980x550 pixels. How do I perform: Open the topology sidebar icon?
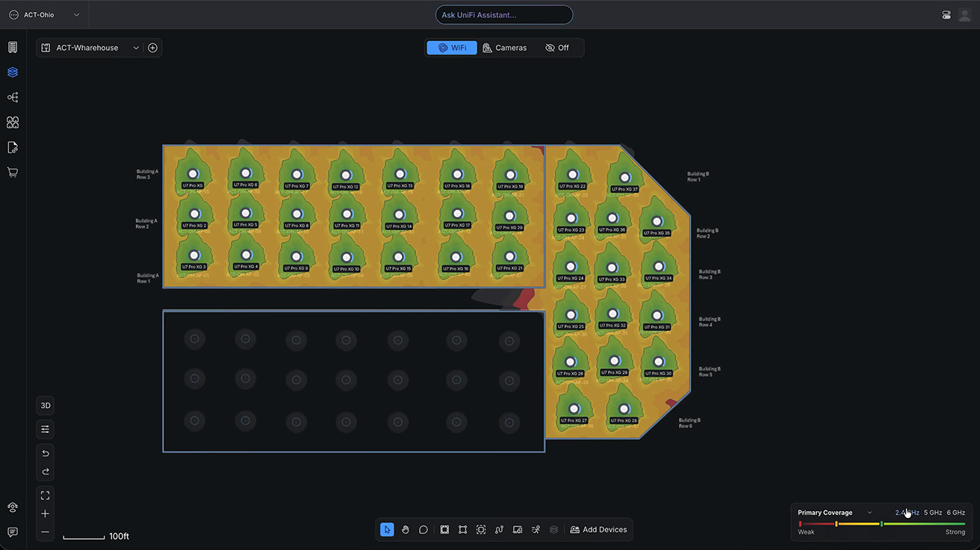click(x=13, y=97)
